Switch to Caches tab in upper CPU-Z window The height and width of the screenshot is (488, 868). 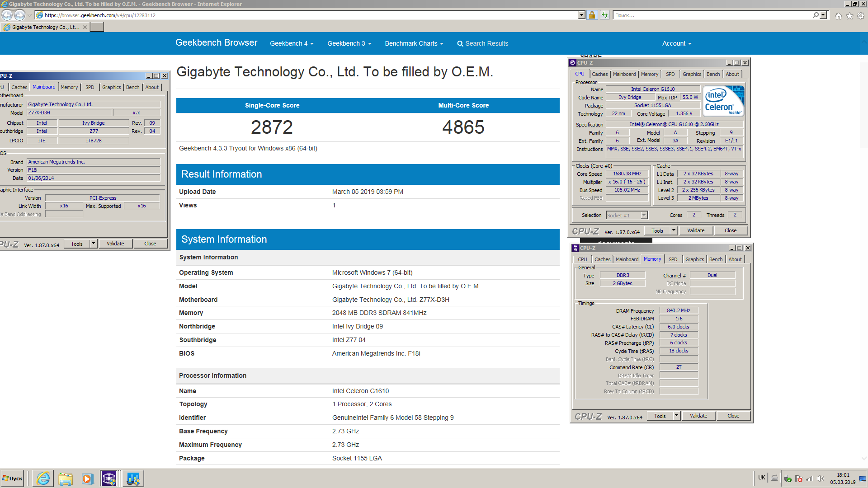click(x=599, y=74)
